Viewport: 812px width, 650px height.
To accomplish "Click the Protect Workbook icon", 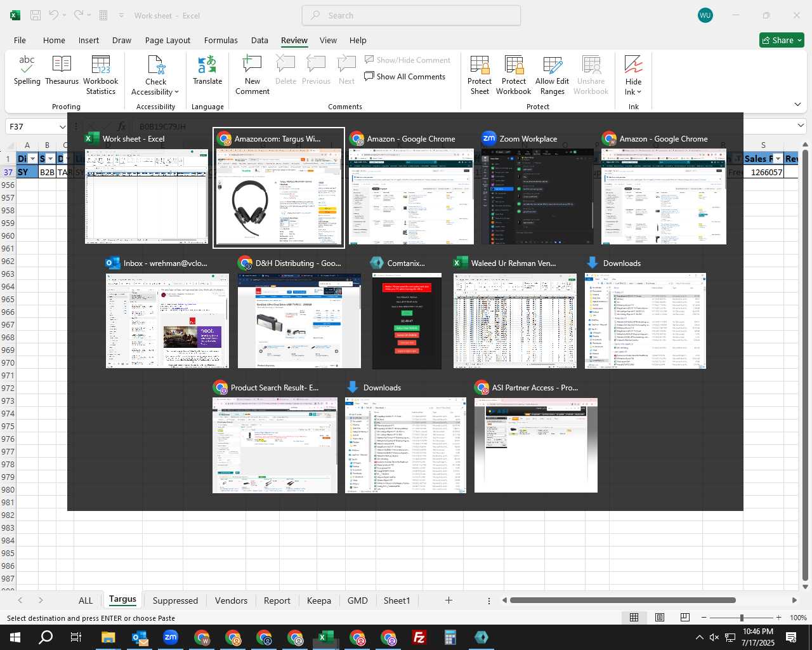I will 514,64.
